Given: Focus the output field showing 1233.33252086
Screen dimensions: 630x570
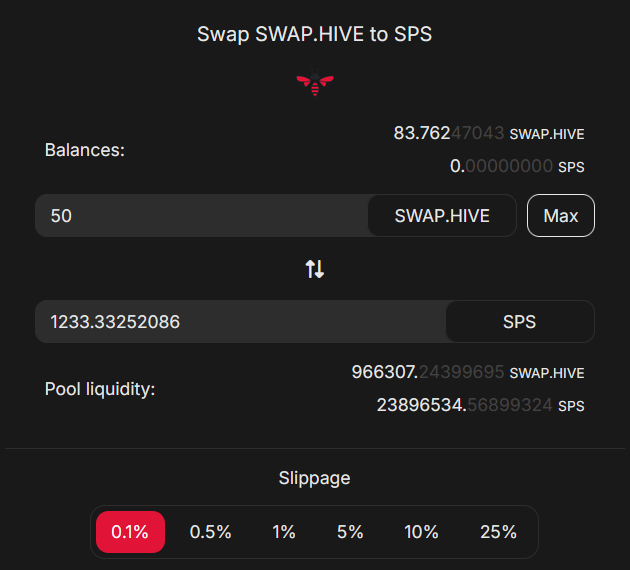Looking at the screenshot, I should coord(241,322).
